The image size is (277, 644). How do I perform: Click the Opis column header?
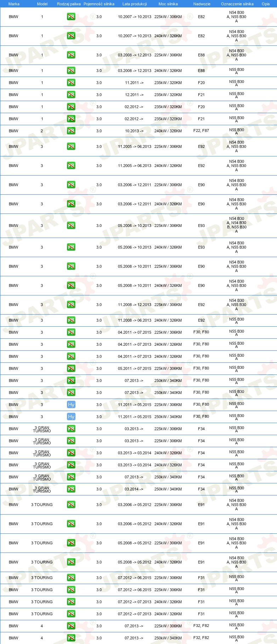coord(266,4)
